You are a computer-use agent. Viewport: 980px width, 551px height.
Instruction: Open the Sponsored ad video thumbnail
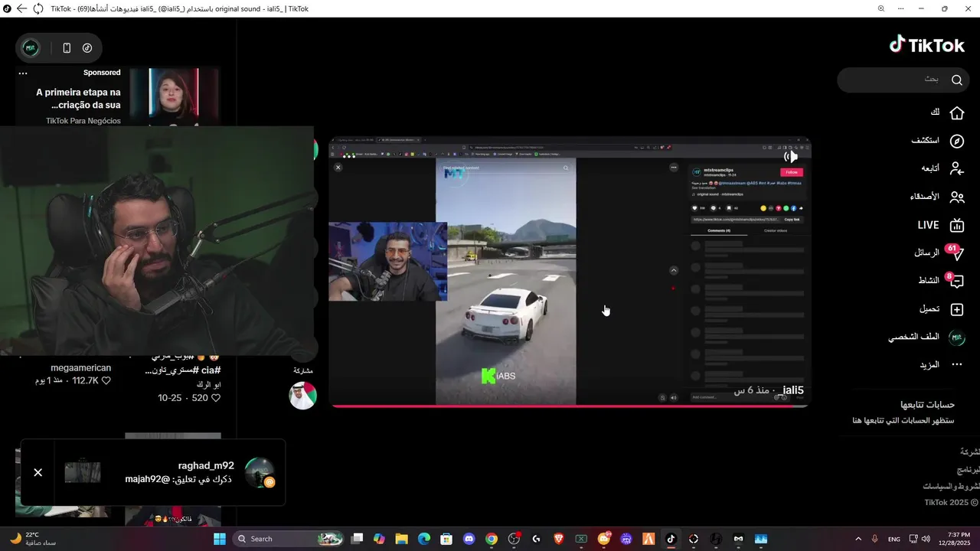click(x=175, y=97)
